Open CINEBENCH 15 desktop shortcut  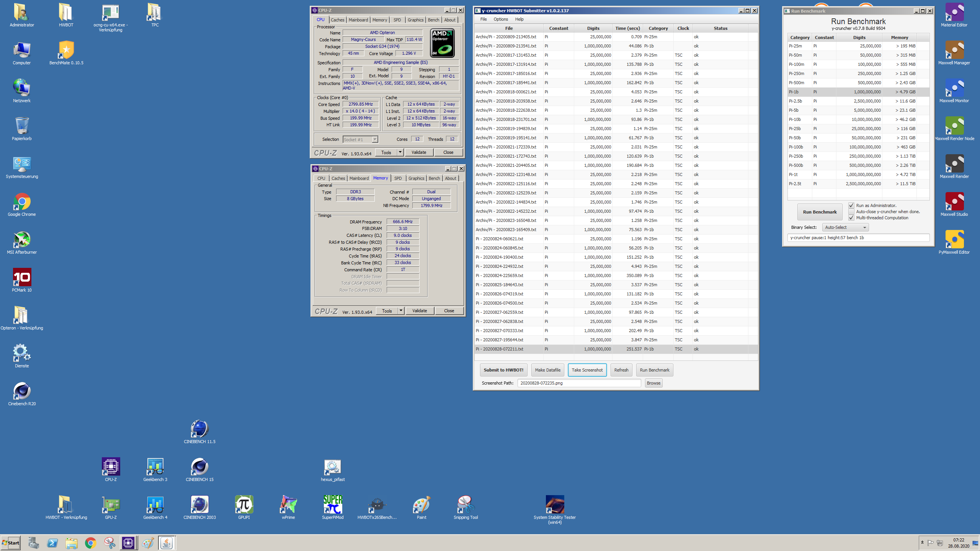click(x=199, y=469)
